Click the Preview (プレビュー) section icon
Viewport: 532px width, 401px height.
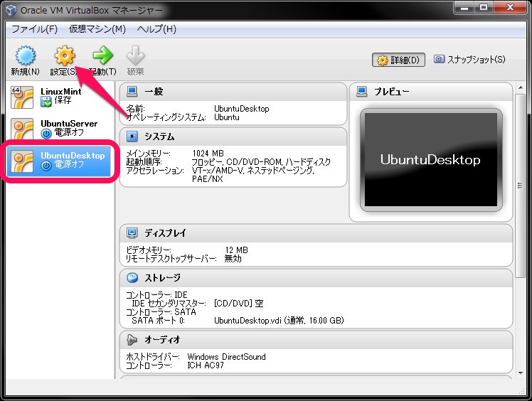pyautogui.click(x=362, y=91)
